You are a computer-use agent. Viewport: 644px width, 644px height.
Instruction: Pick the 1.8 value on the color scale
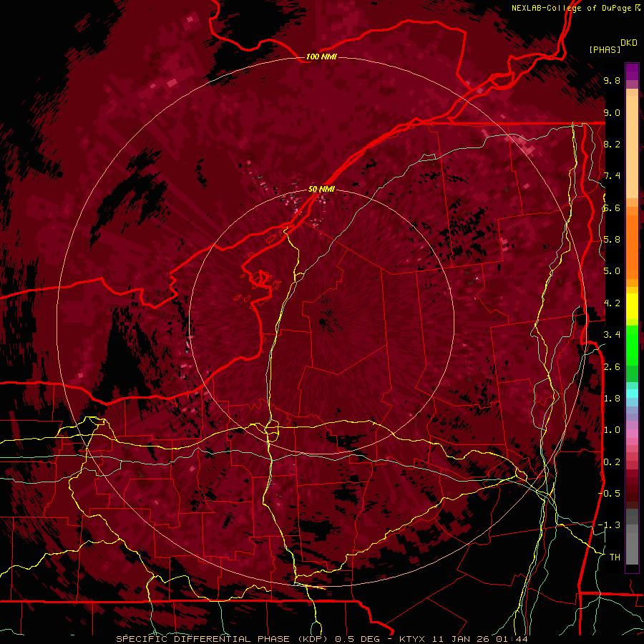coord(612,399)
